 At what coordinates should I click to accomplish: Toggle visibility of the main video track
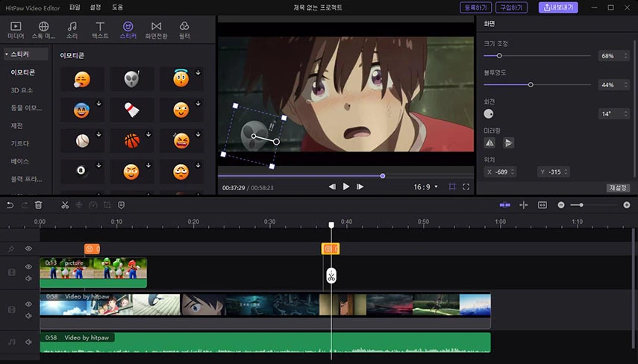pos(28,304)
